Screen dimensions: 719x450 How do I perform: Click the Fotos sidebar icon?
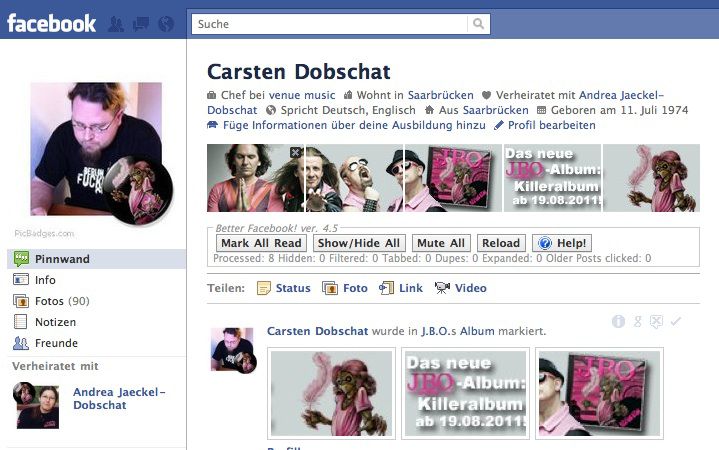(21, 301)
